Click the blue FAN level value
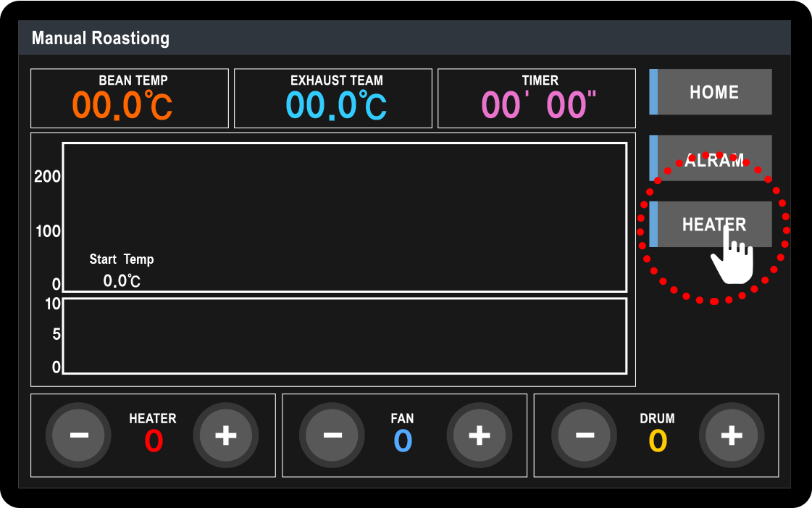Viewport: 812px width, 508px height. coord(403,441)
